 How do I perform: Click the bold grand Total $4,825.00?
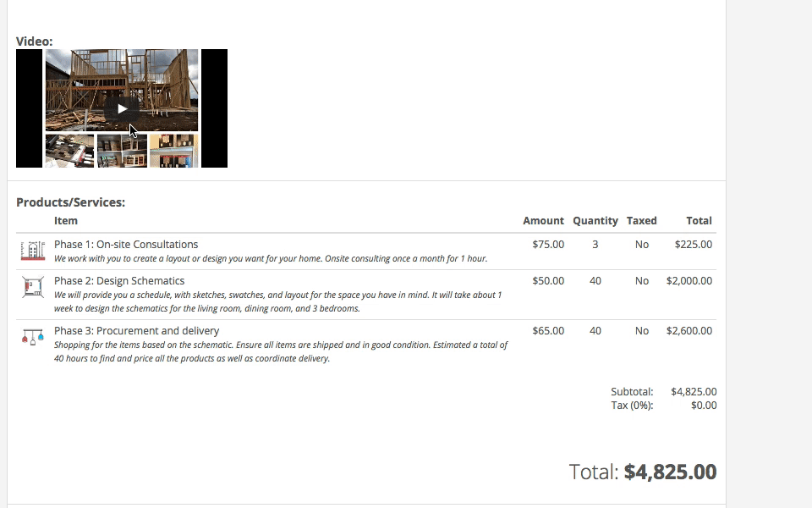point(670,472)
